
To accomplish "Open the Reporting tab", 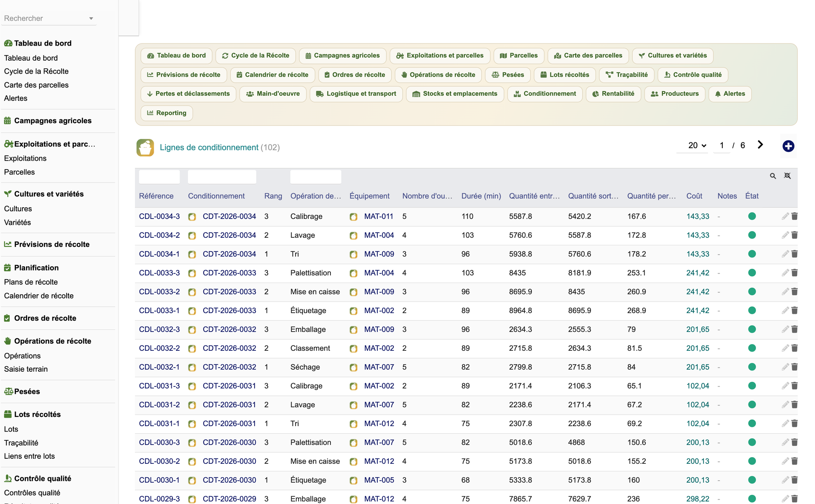I will pyautogui.click(x=167, y=113).
